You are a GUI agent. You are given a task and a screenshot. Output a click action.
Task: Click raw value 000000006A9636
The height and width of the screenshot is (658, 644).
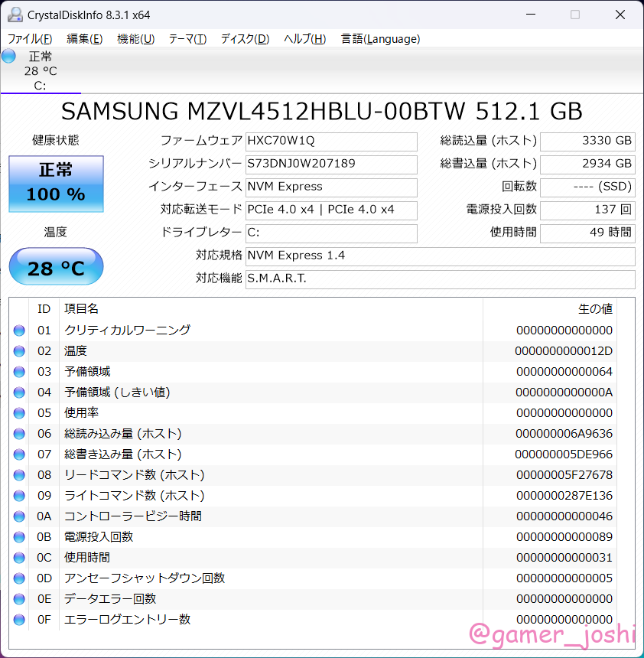coord(564,434)
